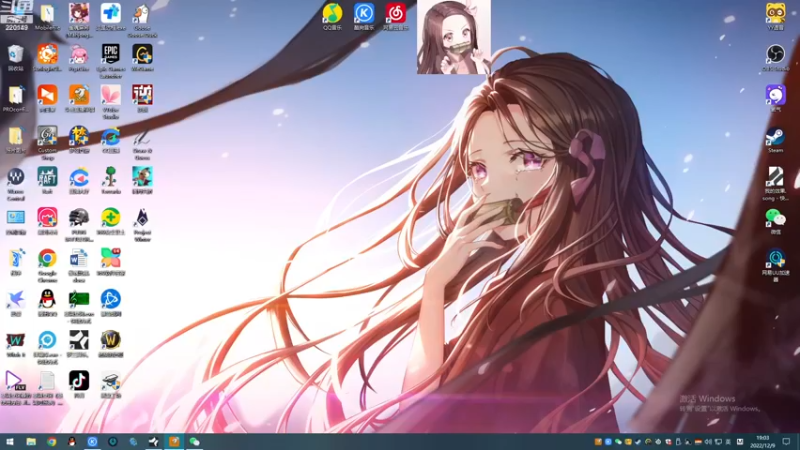Open the 360 green plus shortcut
The width and height of the screenshot is (800, 450).
pos(111,218)
